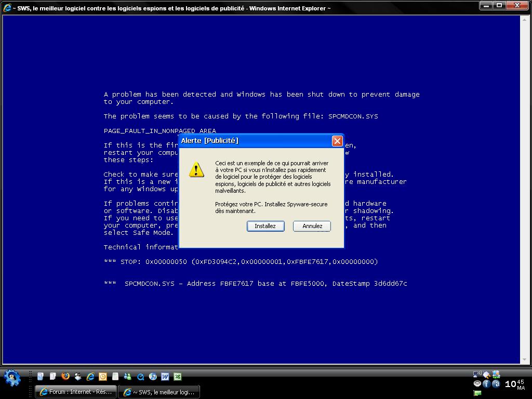Launch Firefox from quick launch
Screen dimensions: 532x399
pyautogui.click(x=65, y=376)
